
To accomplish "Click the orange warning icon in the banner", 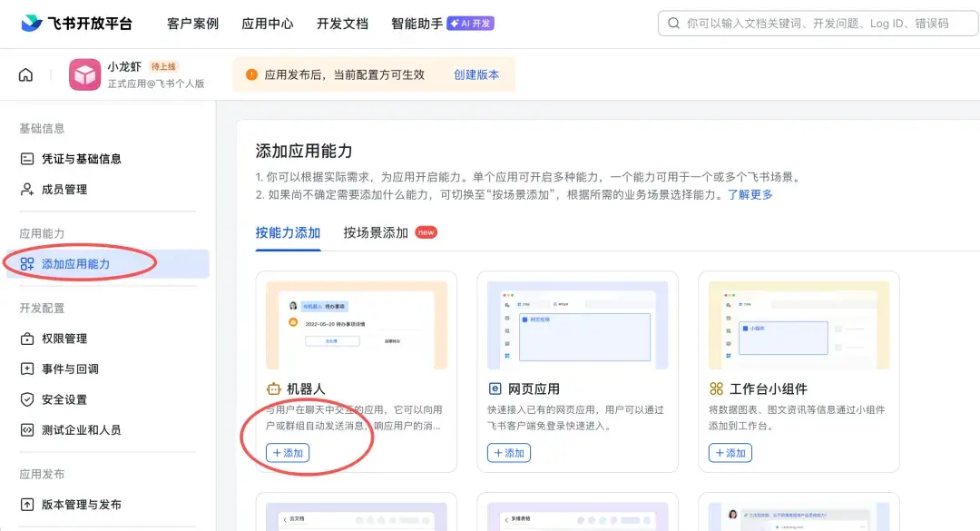I will 251,74.
